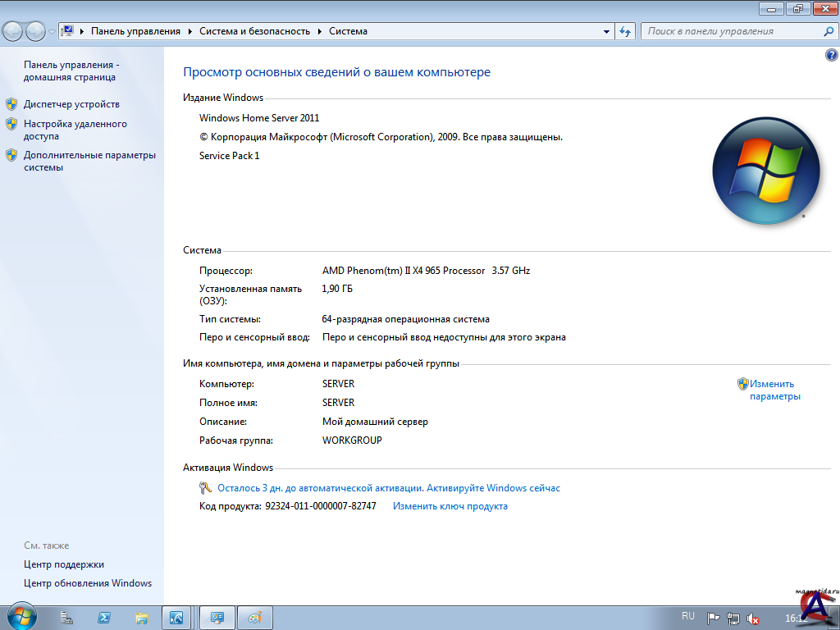Click the Action Center flag tray icon
This screenshot has height=630, width=840.
pyautogui.click(x=714, y=619)
